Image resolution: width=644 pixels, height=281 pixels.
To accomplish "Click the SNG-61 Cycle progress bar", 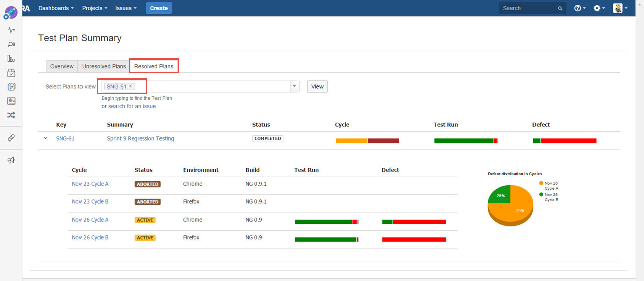I will 367,141.
